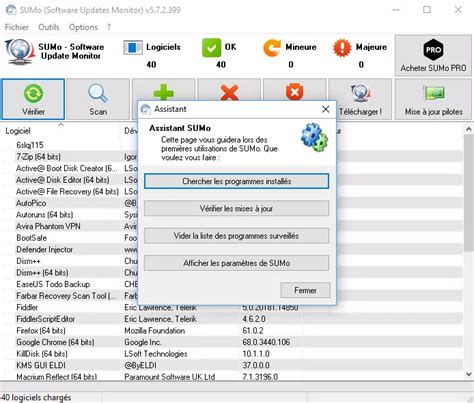Screen dimensions: 474x403
Task: Click the Fermer button
Action: click(305, 290)
